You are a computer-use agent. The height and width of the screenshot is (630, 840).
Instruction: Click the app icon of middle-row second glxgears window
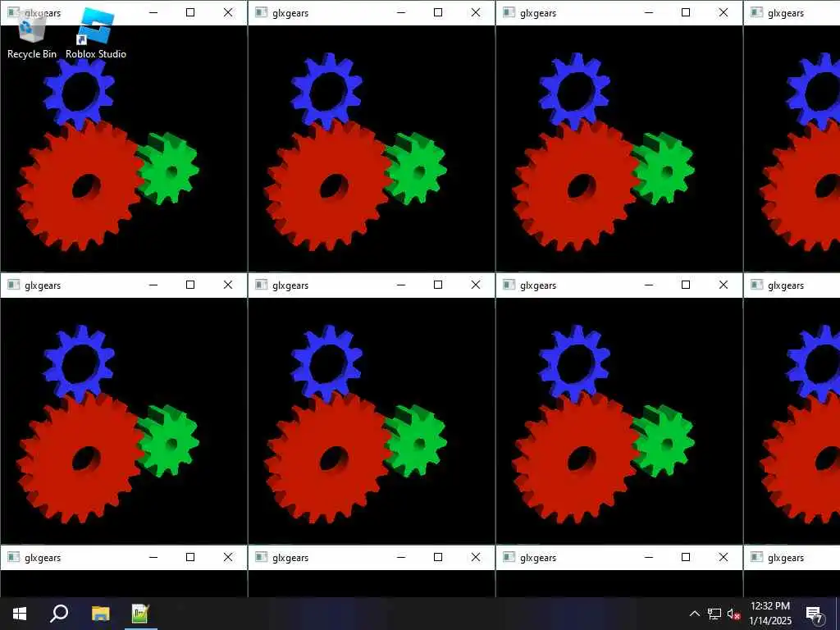click(x=261, y=285)
